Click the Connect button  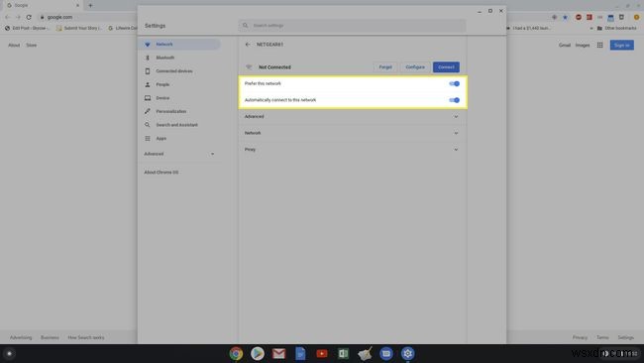[446, 67]
